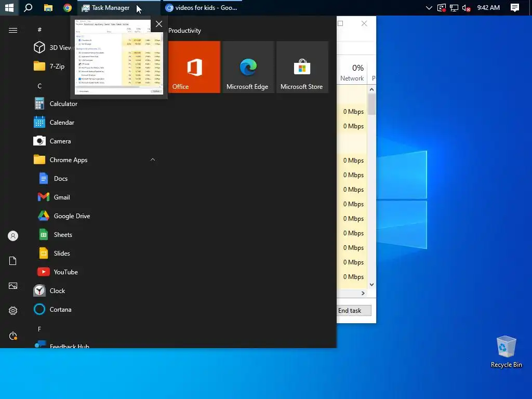
Task: Launch File Explorer from the taskbar
Action: coord(48,7)
